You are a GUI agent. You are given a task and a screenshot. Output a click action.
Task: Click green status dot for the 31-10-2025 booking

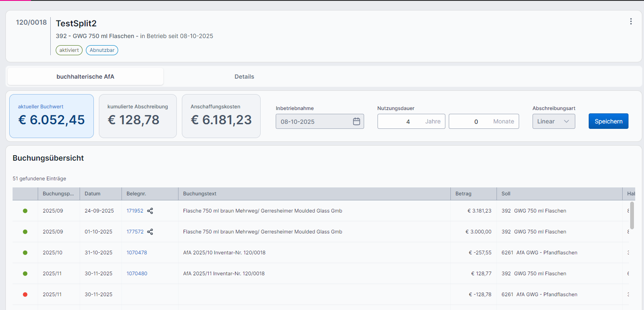(x=25, y=253)
